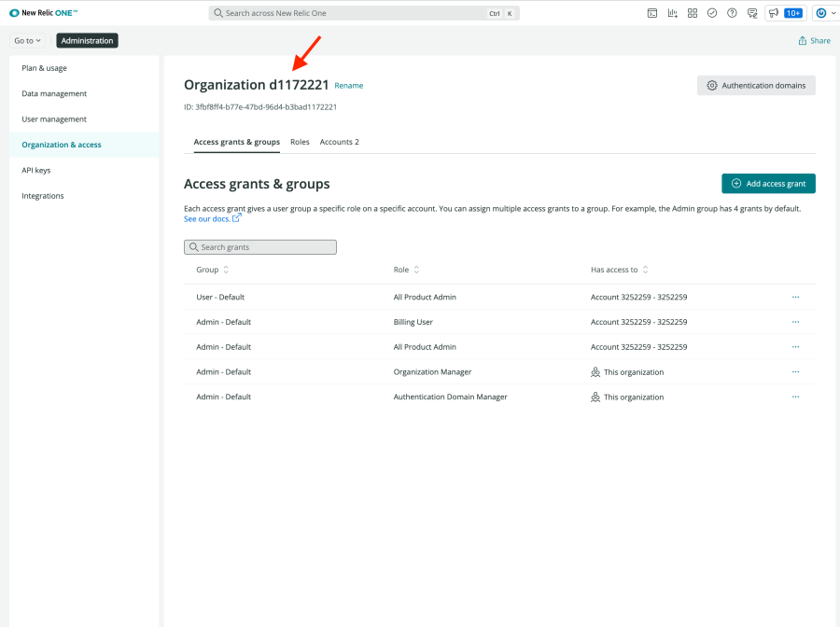
Task: Open the help question mark icon
Action: tap(732, 13)
